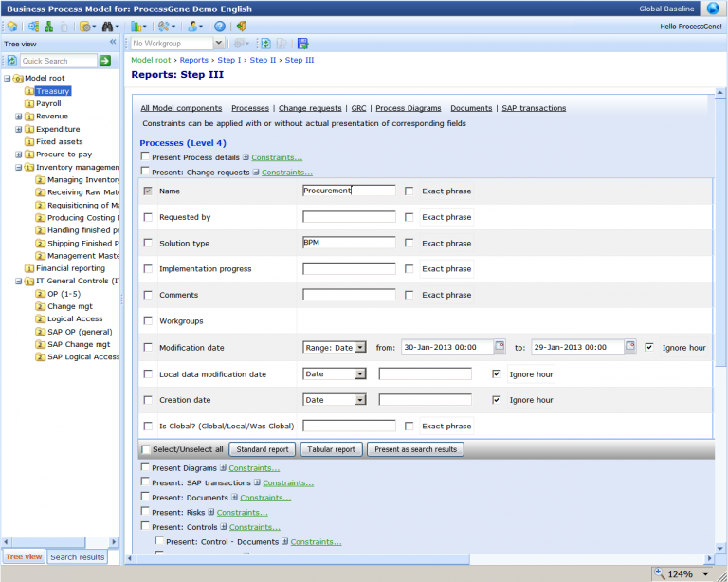Collapse the Tree view panel using double chevron
The height and width of the screenshot is (582, 728).
tap(113, 43)
